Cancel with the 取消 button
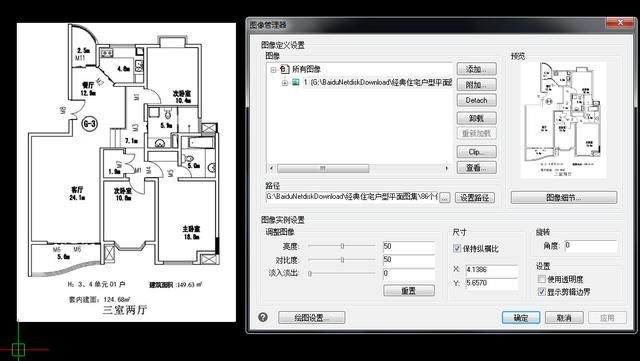This screenshot has height=361, width=640. (x=564, y=318)
